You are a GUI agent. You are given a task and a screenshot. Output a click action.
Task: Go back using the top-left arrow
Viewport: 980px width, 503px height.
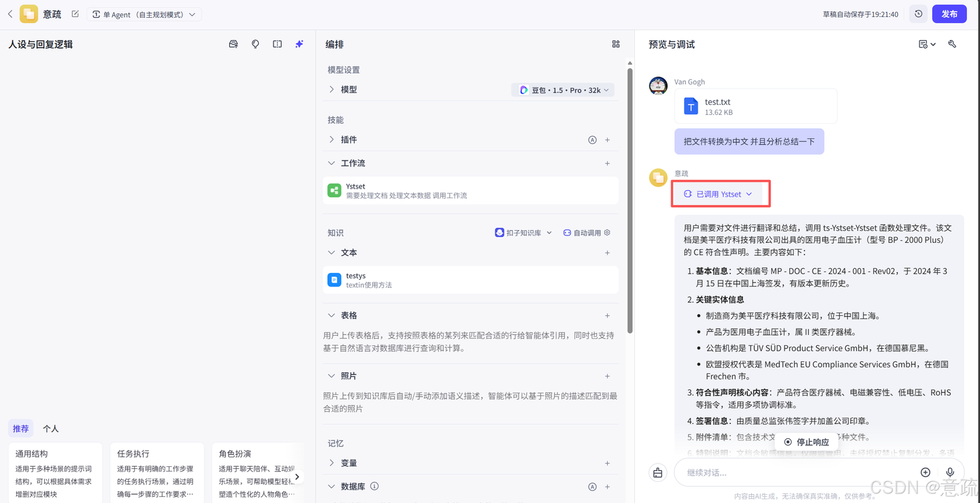tap(10, 14)
